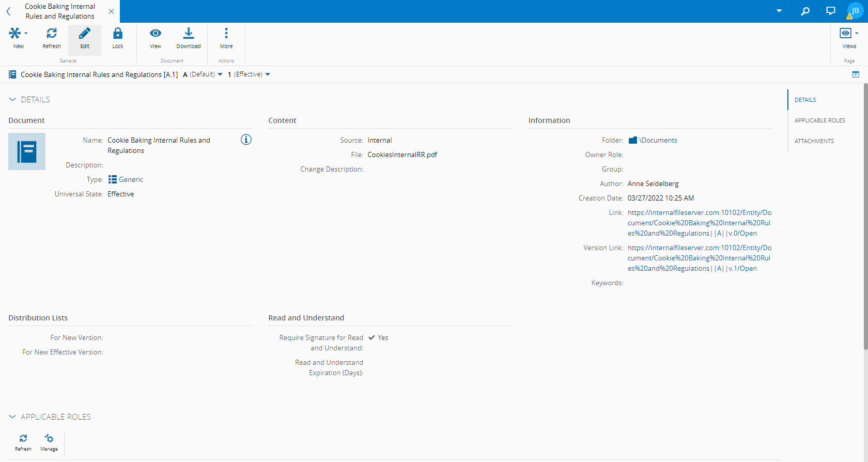Open the \Documents folder link
Screen dimensions: 868x462
[x=658, y=140]
